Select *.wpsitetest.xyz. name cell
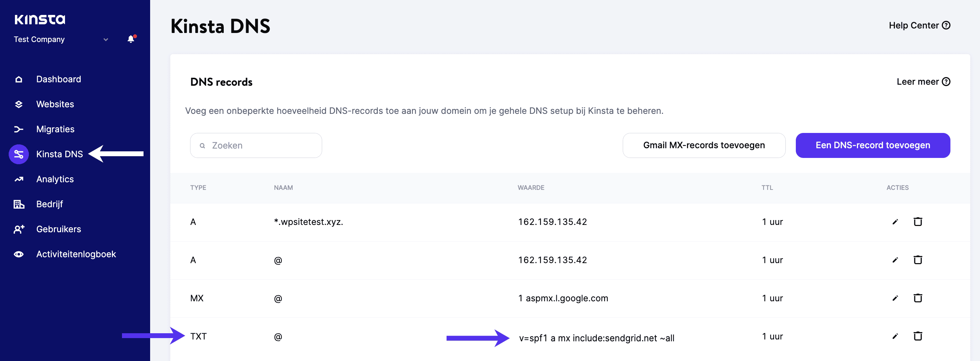 click(309, 222)
